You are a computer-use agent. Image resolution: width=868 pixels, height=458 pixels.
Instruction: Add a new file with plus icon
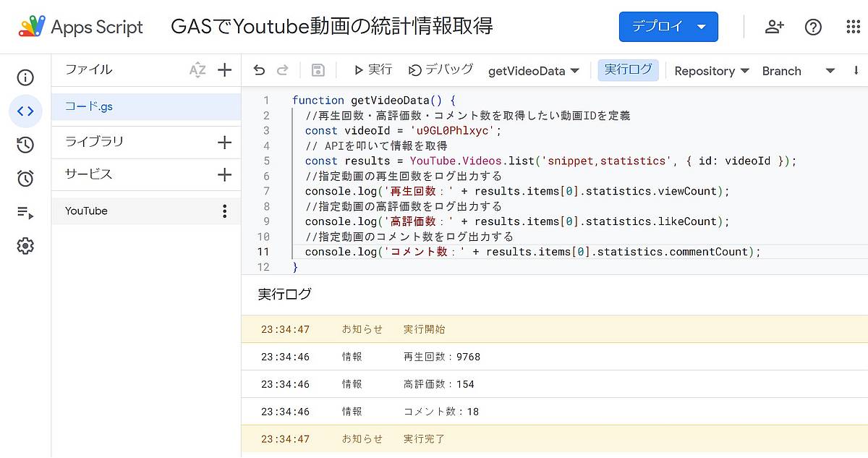tap(224, 70)
